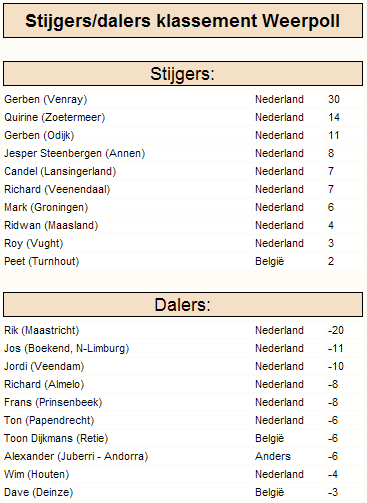Select the Stijgers section header
367x503 pixels.
point(183,74)
